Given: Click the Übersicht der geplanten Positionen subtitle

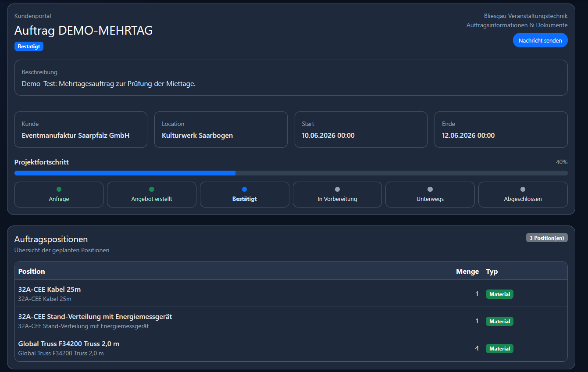Looking at the screenshot, I should point(62,250).
